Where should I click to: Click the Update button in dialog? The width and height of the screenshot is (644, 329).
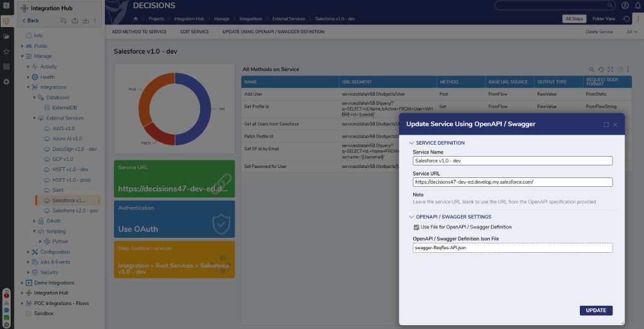point(596,311)
